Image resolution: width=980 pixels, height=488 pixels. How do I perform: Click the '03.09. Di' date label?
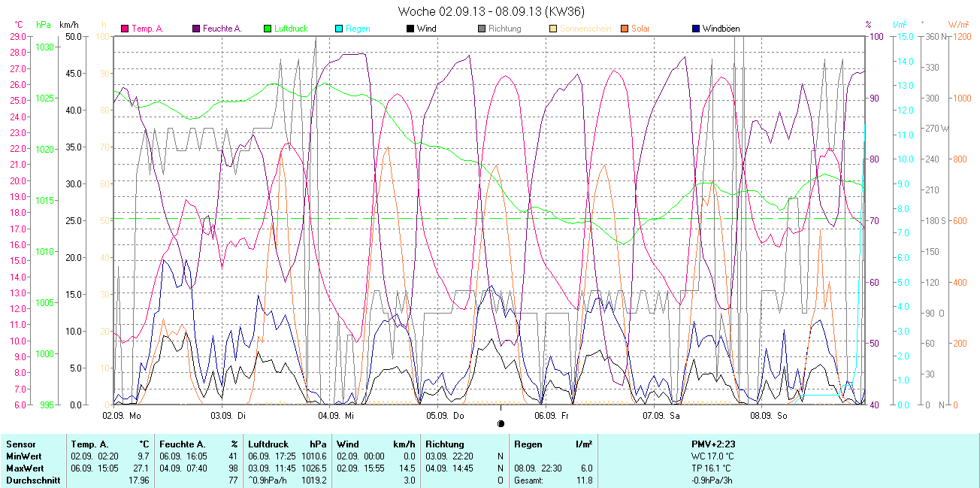230,415
